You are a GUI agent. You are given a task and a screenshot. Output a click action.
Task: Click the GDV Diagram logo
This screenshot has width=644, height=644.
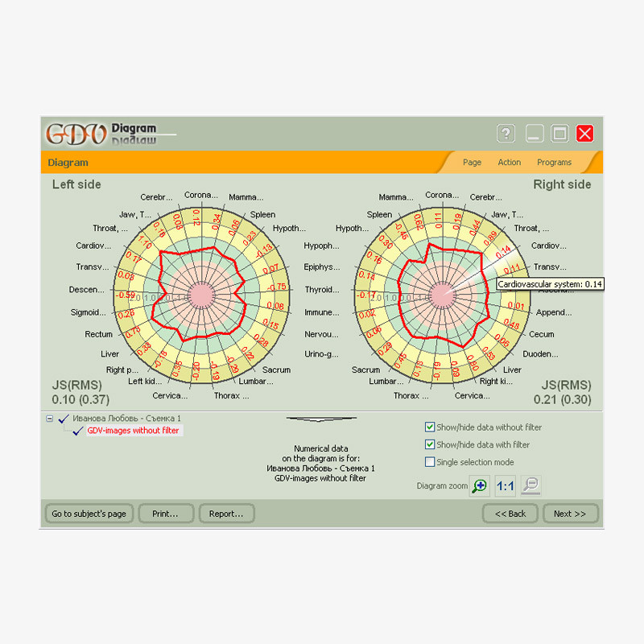click(x=101, y=134)
